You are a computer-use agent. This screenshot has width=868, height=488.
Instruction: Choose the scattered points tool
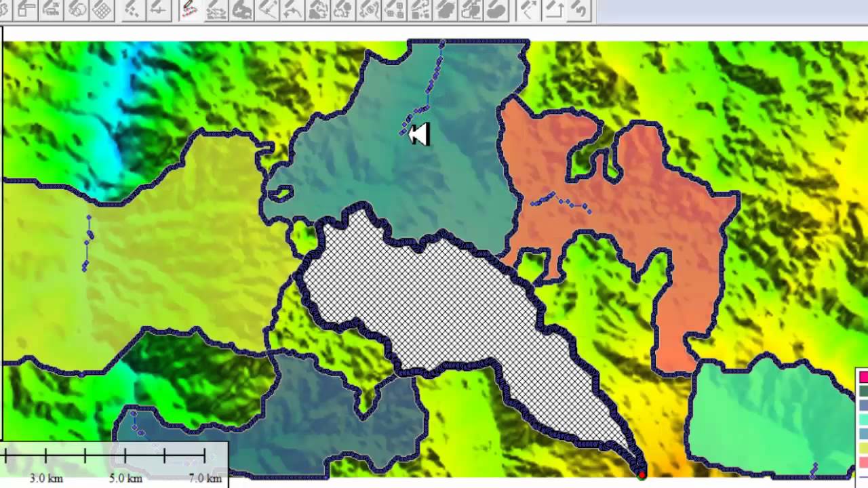point(133,9)
